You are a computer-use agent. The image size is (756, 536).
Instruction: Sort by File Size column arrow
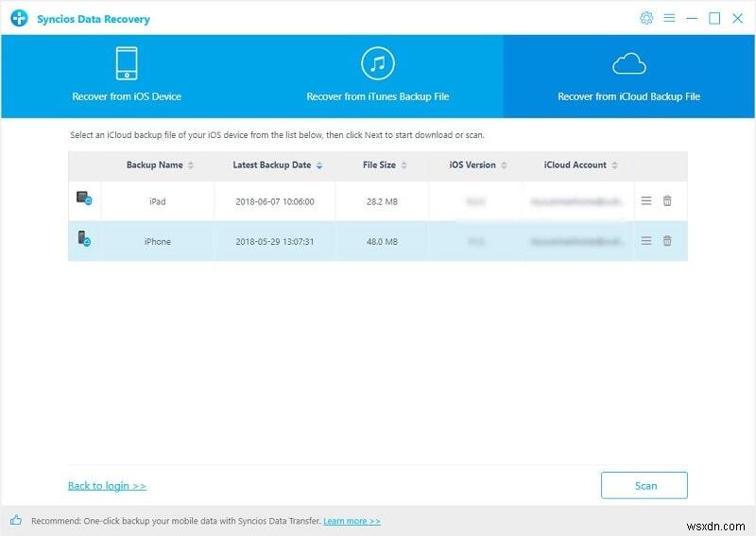[x=404, y=165]
